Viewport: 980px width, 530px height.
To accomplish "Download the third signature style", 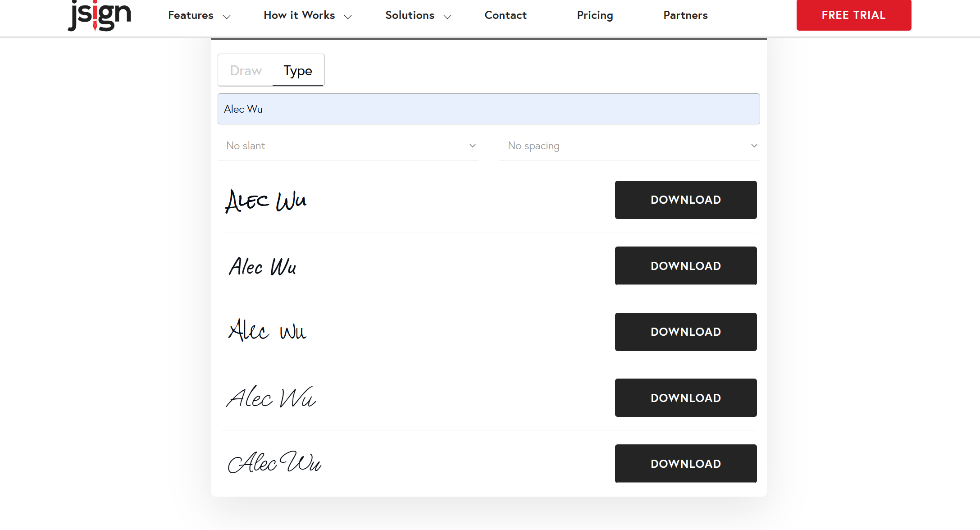I will [x=685, y=332].
